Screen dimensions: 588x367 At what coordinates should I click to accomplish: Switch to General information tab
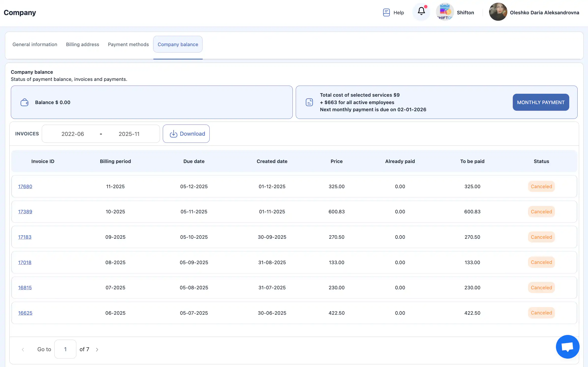pyautogui.click(x=35, y=44)
